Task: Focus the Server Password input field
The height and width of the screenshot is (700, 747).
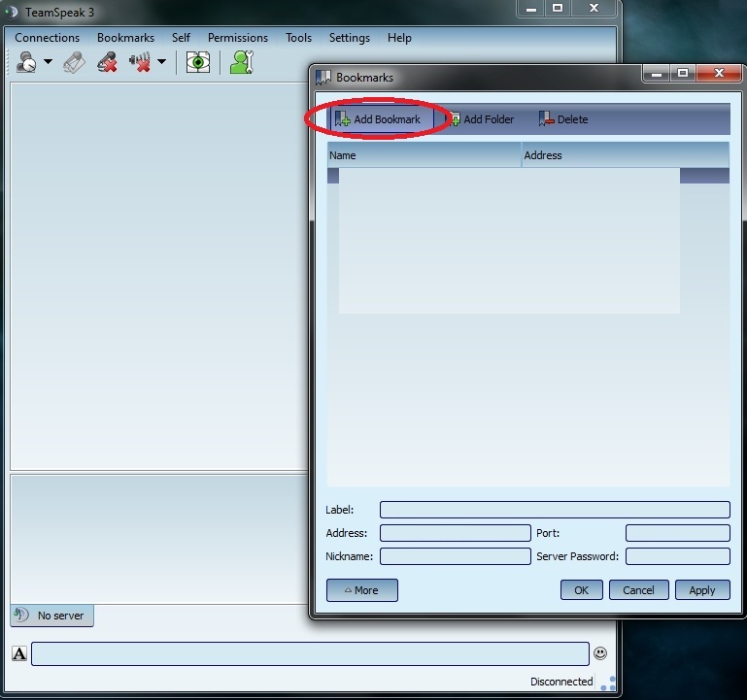Action: coord(677,556)
